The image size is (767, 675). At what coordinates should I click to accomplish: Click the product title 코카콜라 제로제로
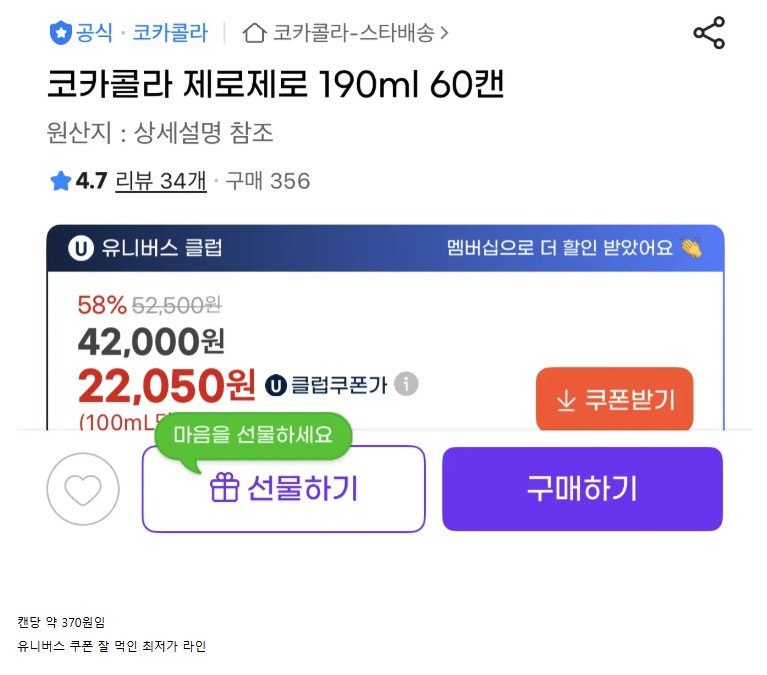click(x=275, y=85)
